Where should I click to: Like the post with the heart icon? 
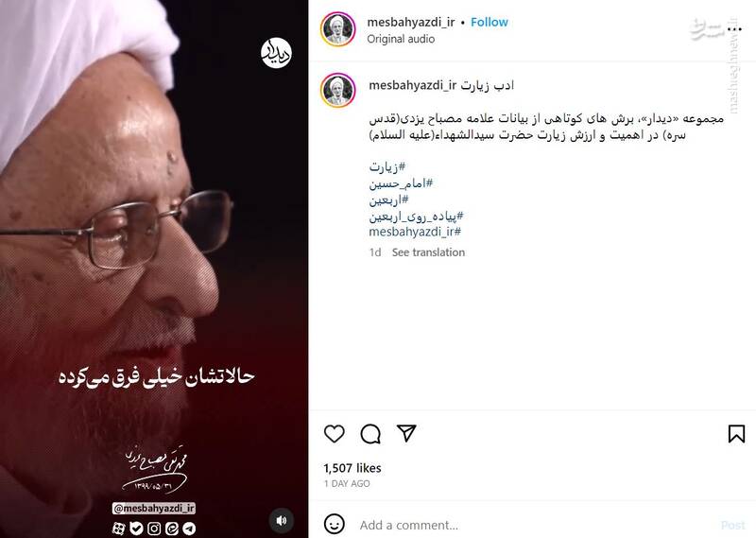click(x=335, y=433)
